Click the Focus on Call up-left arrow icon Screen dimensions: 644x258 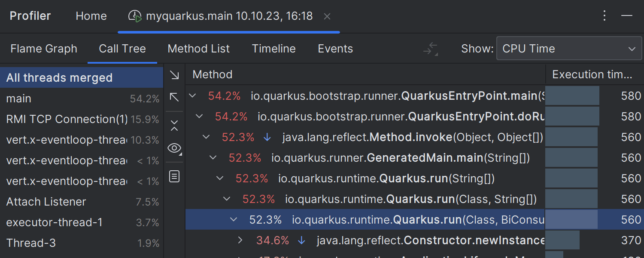[x=174, y=98]
